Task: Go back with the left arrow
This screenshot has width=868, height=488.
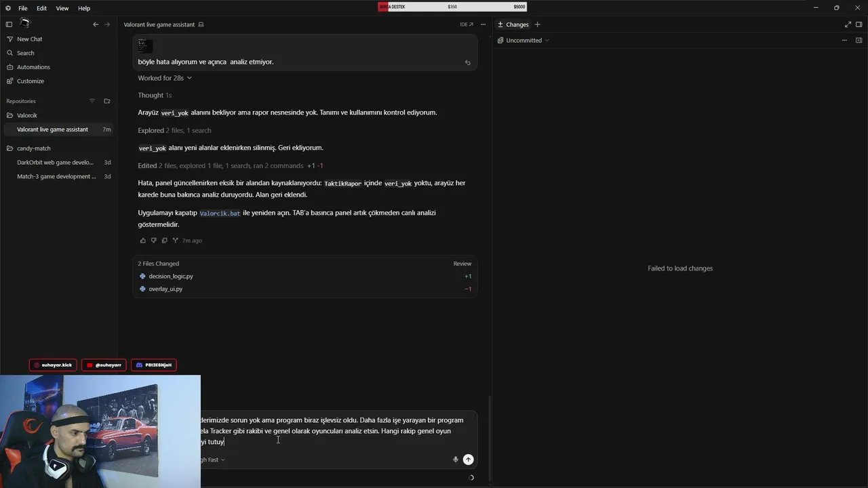Action: 96,24
